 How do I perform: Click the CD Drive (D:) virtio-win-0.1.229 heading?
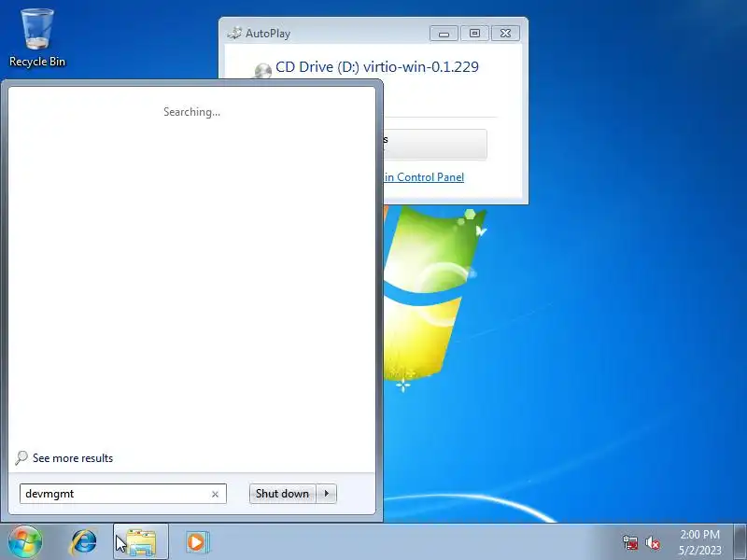click(x=377, y=66)
